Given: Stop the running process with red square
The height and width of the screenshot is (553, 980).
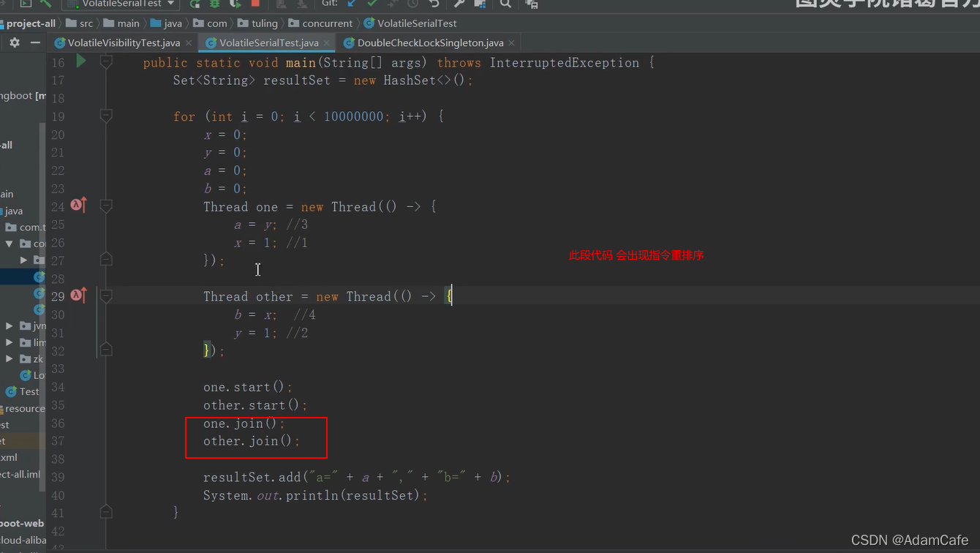Looking at the screenshot, I should pyautogui.click(x=256, y=4).
